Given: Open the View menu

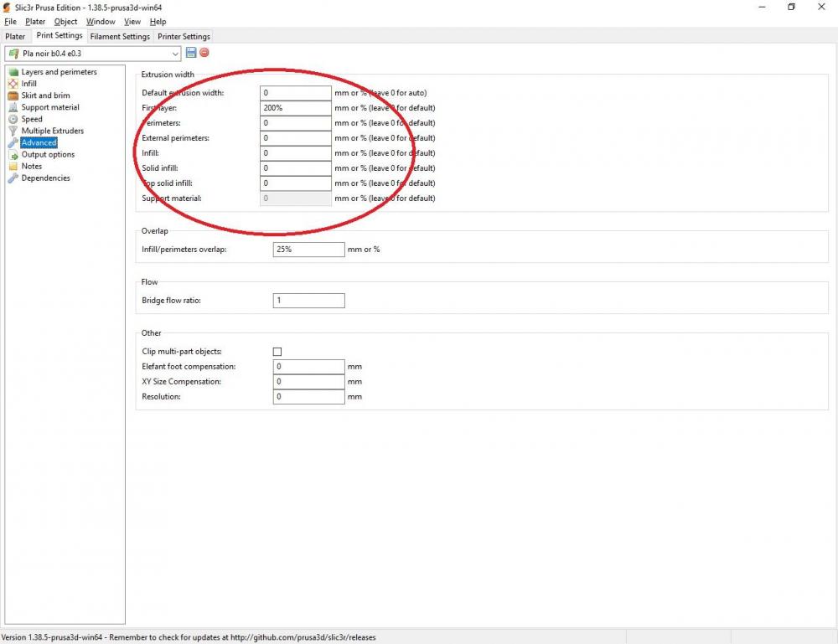Looking at the screenshot, I should [x=132, y=22].
